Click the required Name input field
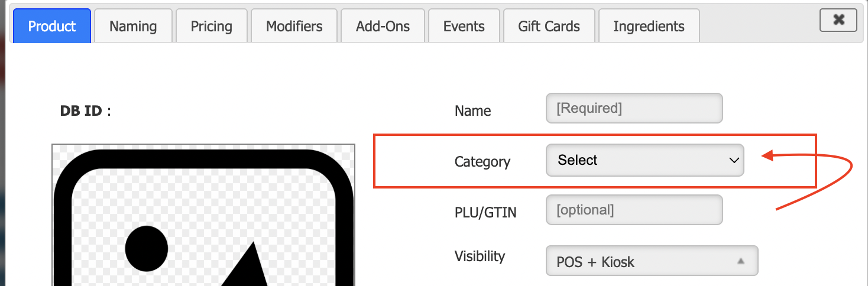868x286 pixels. [x=634, y=108]
